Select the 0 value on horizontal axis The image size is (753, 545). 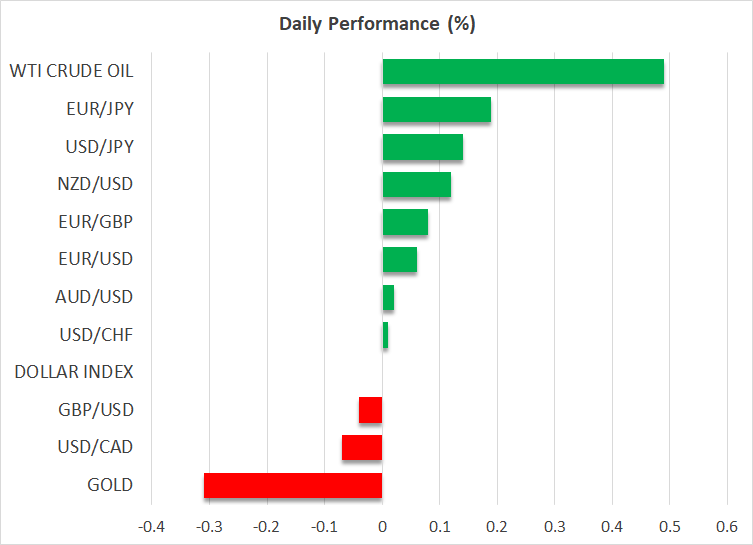coord(382,526)
